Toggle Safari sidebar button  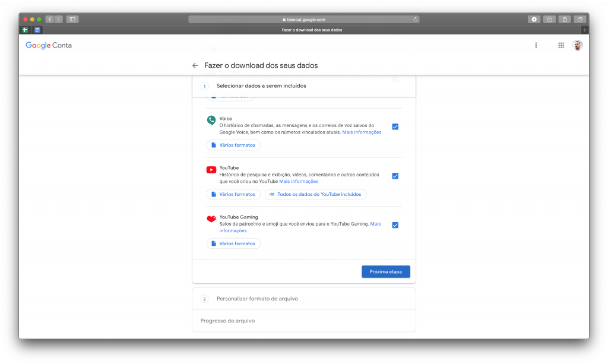72,20
